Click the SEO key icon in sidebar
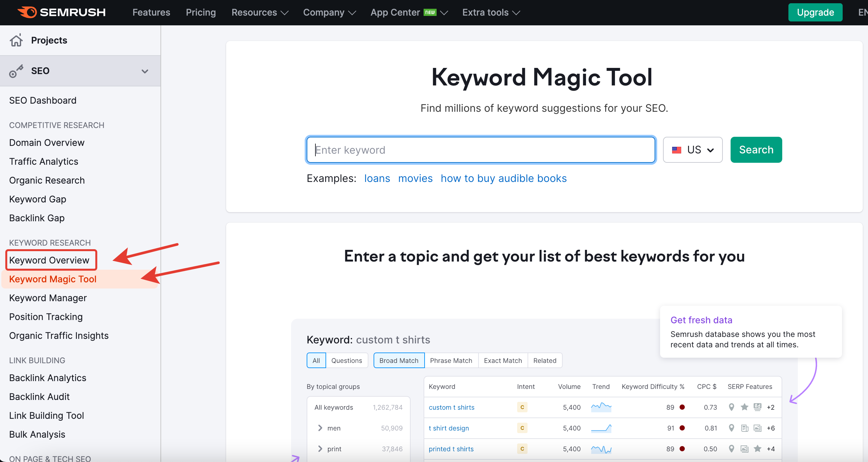Screen dimensions: 868x462 tap(16, 71)
